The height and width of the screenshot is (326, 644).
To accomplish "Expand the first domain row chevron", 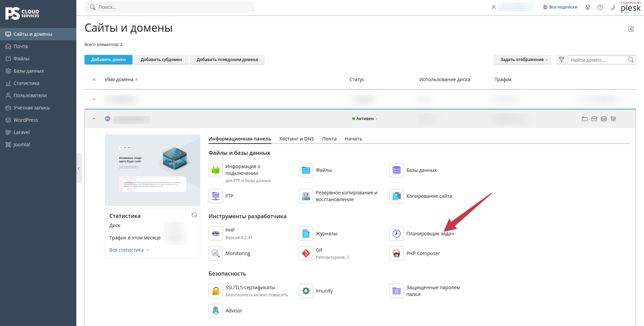I will tap(94, 99).
